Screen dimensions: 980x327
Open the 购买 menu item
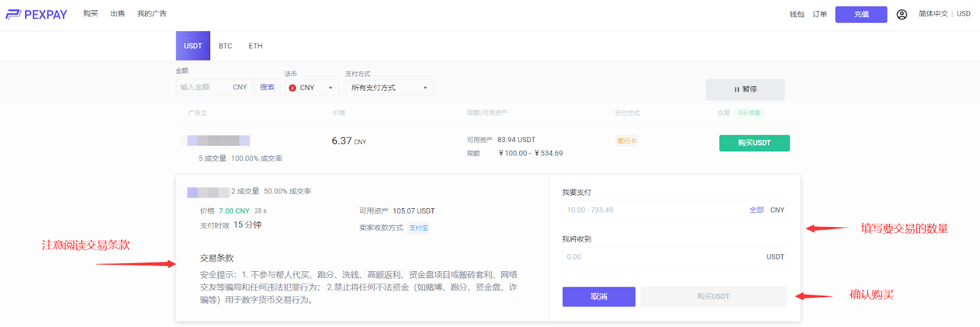point(91,13)
